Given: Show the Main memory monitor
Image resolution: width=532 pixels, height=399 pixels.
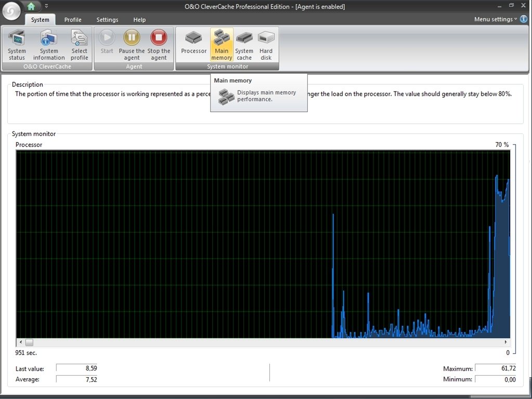Looking at the screenshot, I should tap(222, 45).
